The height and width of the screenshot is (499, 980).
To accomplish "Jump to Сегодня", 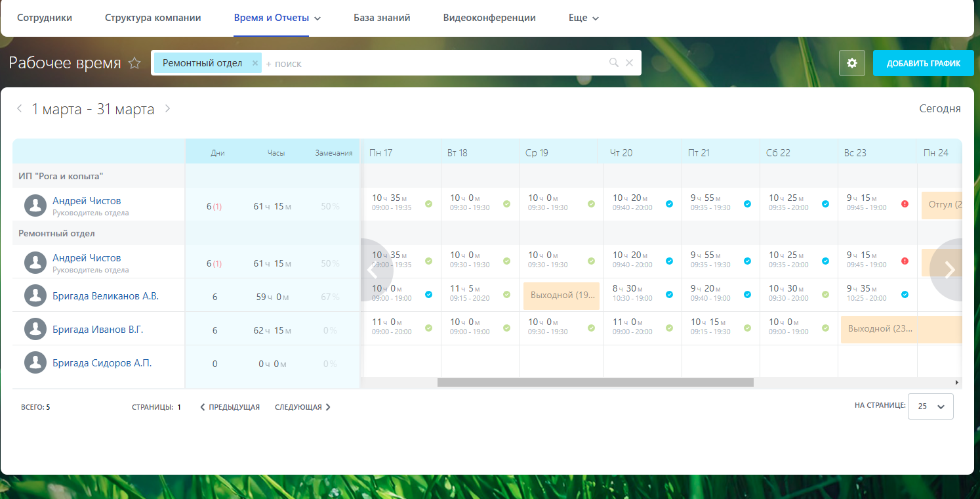I will coord(940,109).
